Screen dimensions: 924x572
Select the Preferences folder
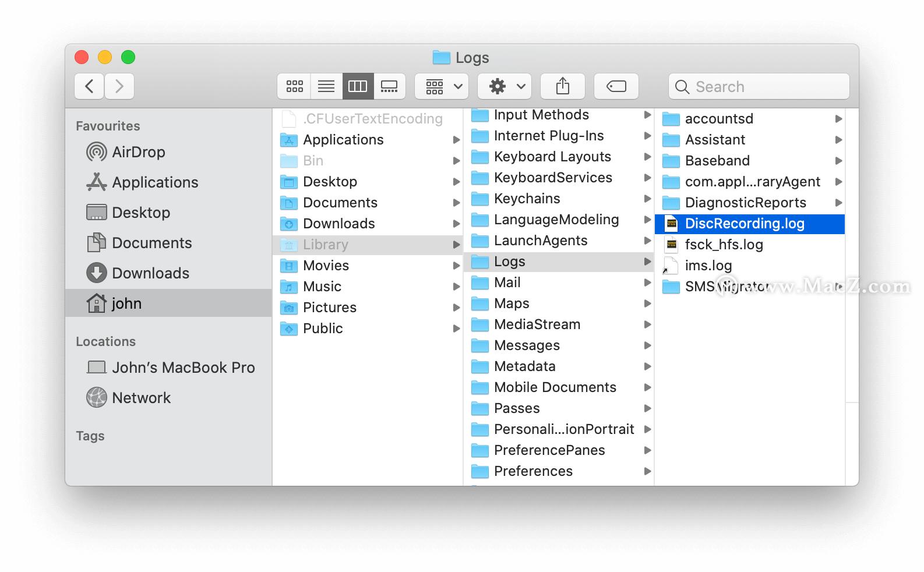coord(559,472)
